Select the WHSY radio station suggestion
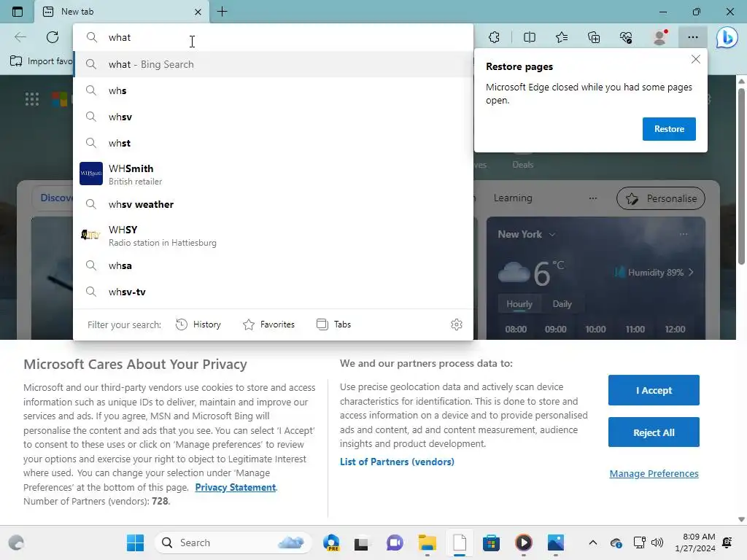This screenshot has width=747, height=560. click(274, 236)
